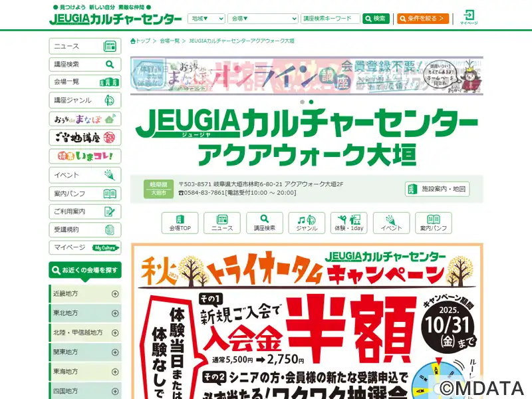The width and height of the screenshot is (532, 399).
Task: Open the 特集いまコレ! sidebar banner
Action: click(x=85, y=156)
